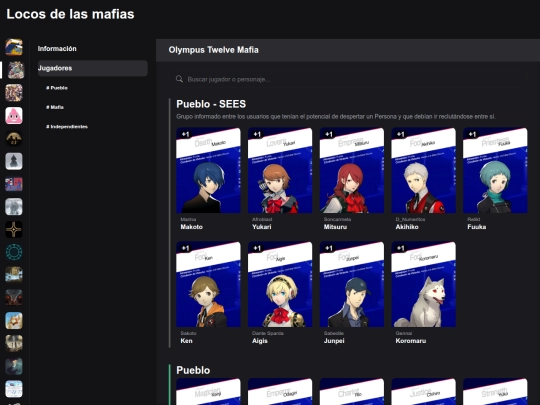Focus the Buscar jugador o personaje field

pyautogui.click(x=348, y=79)
